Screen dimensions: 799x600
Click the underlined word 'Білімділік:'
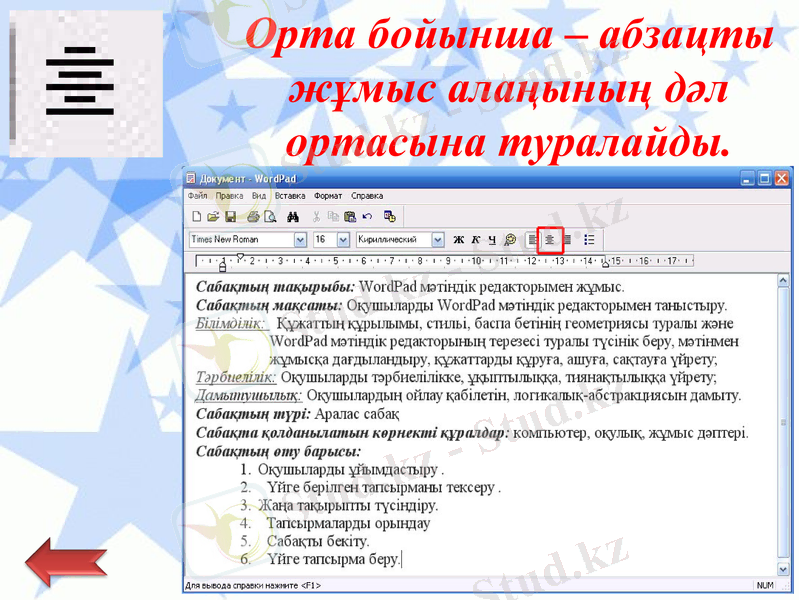coord(230,324)
